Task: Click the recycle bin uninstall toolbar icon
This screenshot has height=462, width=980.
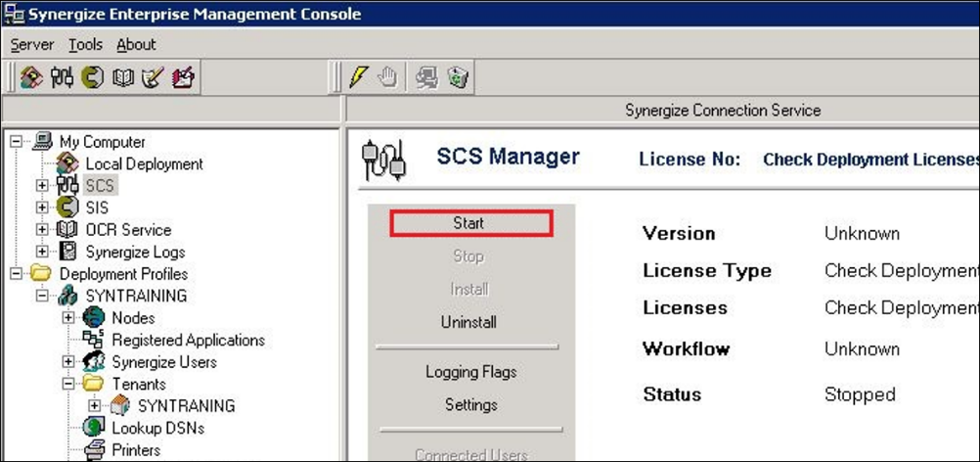Action: pyautogui.click(x=459, y=78)
